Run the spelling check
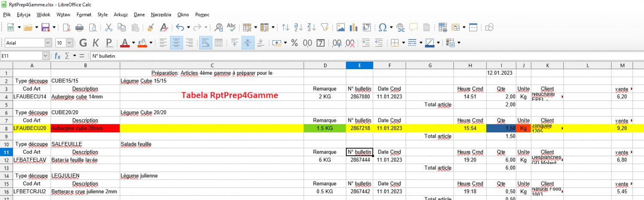This screenshot has width=644, height=200. pos(231,27)
